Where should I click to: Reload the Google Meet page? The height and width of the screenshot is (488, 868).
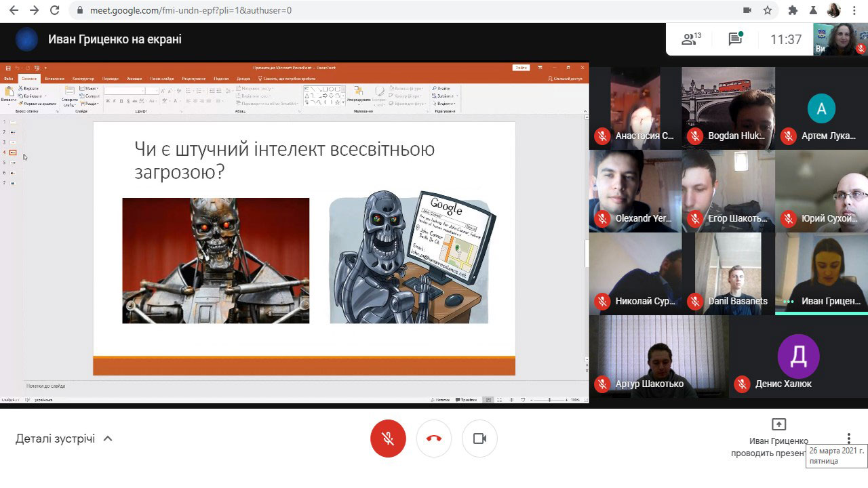(54, 10)
